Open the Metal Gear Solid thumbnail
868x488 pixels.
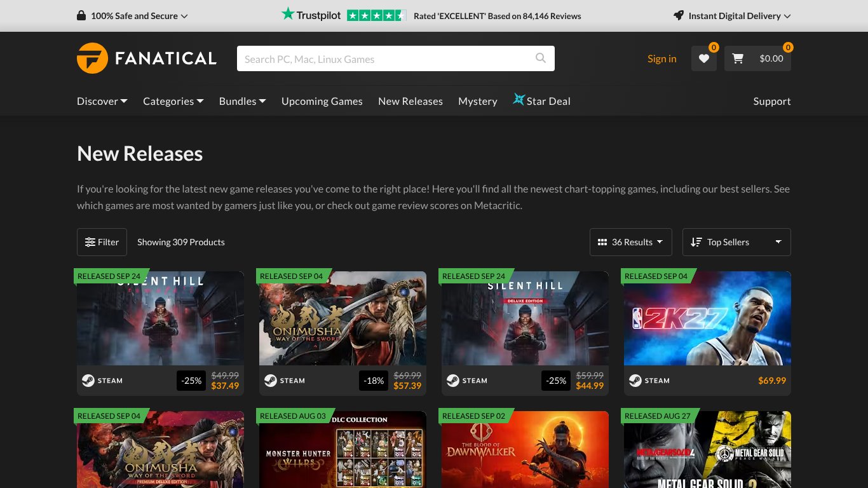[x=707, y=449]
